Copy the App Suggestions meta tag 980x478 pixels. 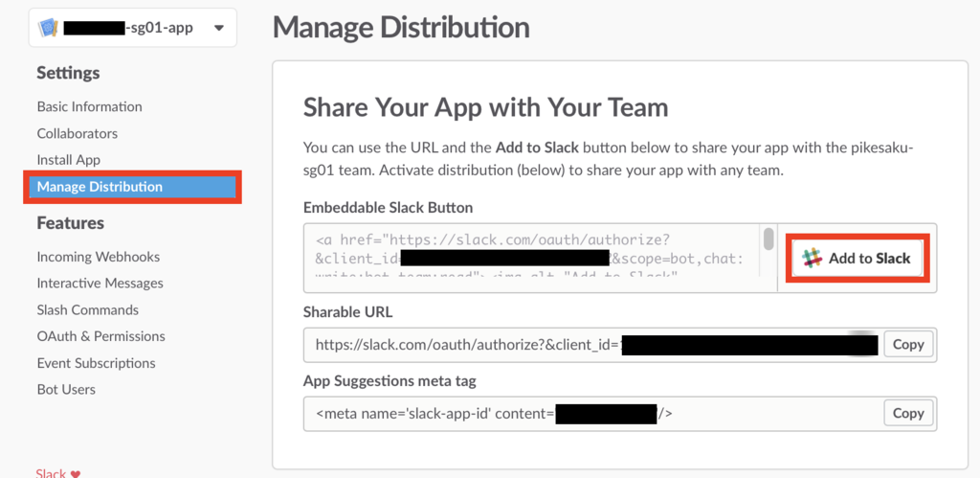click(x=908, y=414)
